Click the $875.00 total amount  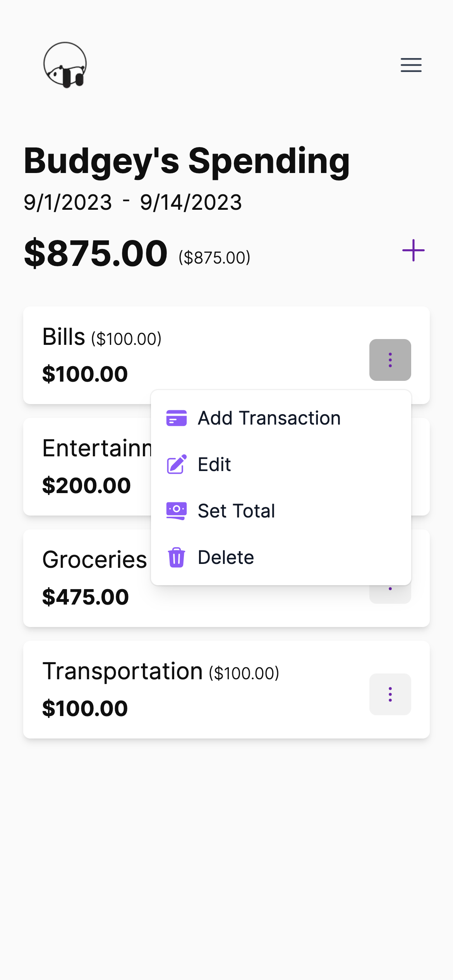96,254
